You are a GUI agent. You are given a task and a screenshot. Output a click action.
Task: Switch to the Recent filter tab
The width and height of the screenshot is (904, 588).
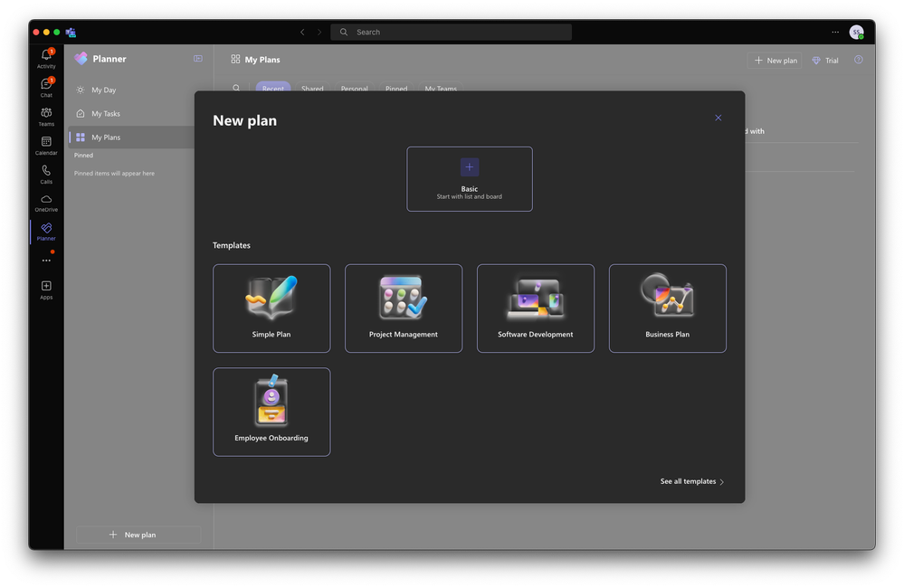coord(272,87)
